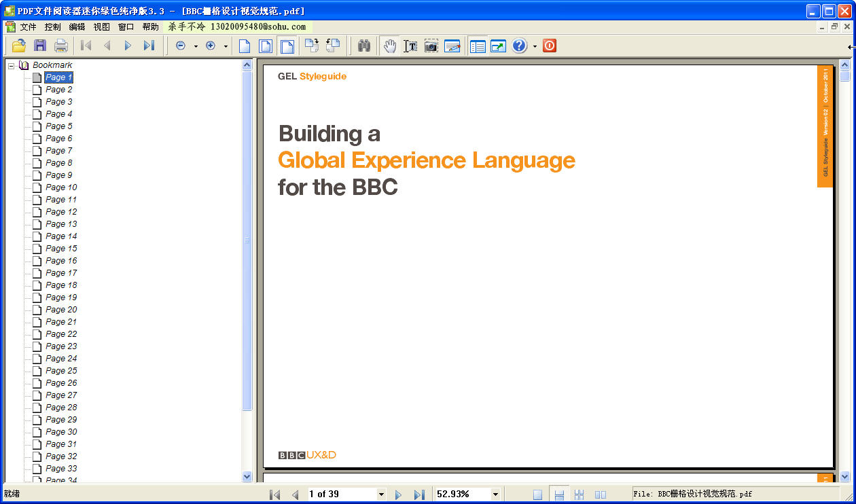Screen dimensions: 856x504
Task: Open the page number dropdown
Action: (x=381, y=494)
